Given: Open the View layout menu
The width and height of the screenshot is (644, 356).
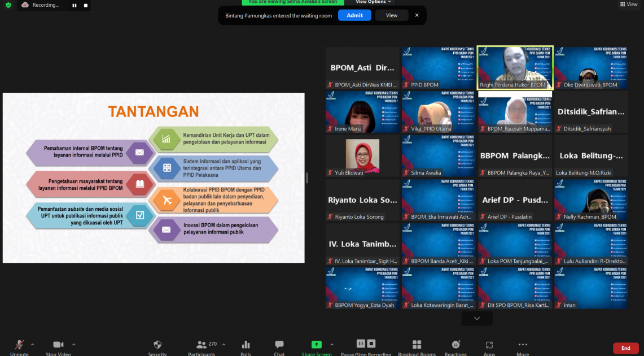Looking at the screenshot, I should click(x=628, y=5).
